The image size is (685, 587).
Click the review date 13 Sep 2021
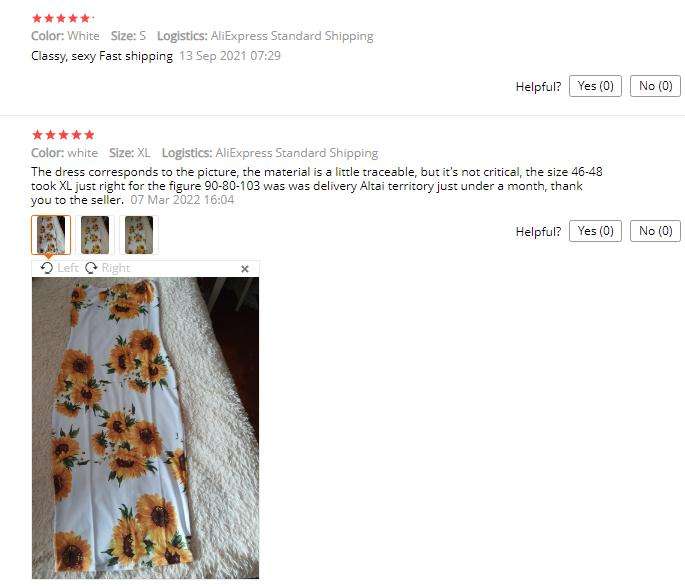(230, 56)
